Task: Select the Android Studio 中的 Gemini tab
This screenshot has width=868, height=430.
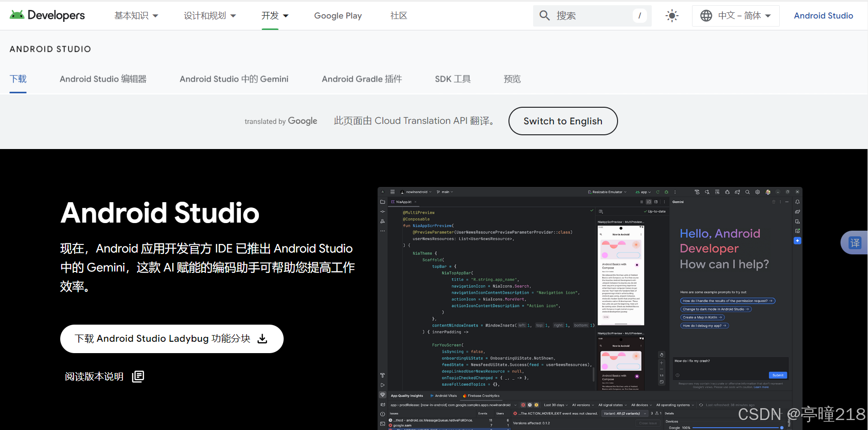Action: point(234,79)
